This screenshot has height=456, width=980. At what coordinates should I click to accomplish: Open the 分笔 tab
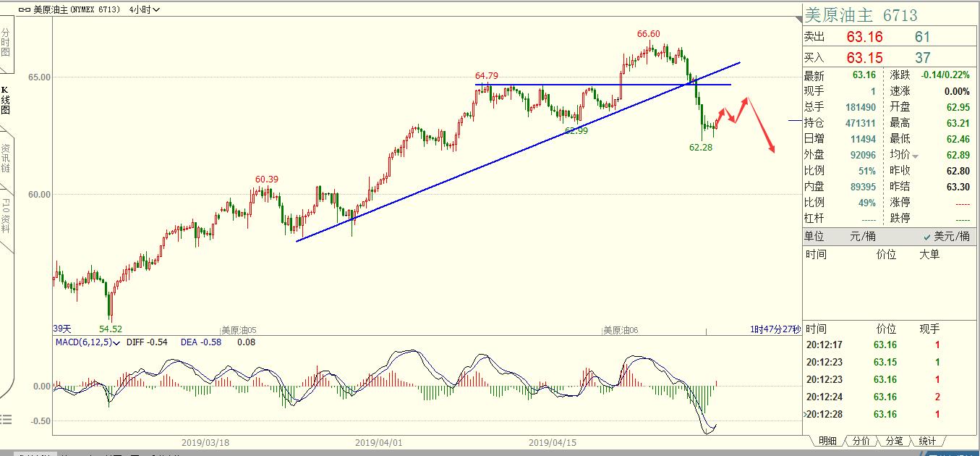(x=894, y=441)
